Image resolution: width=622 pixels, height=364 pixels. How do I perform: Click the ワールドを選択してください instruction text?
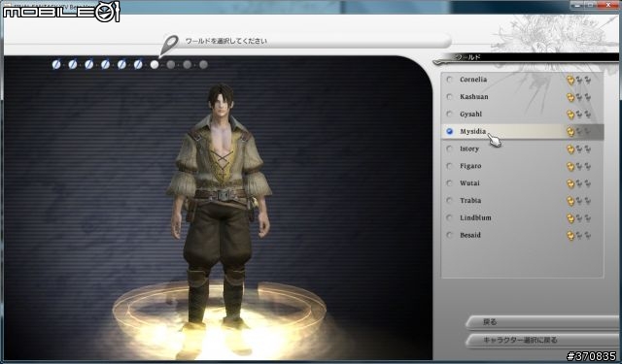pyautogui.click(x=226, y=41)
